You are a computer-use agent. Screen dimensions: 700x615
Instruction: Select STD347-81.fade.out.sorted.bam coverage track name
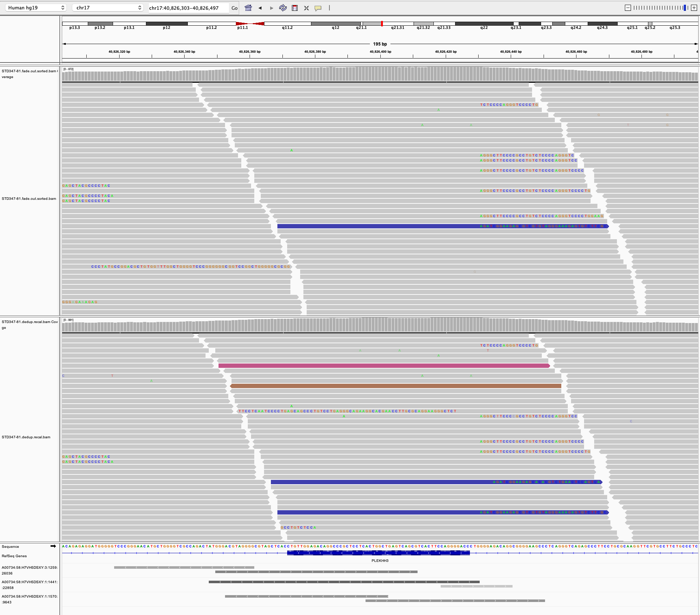[30, 74]
